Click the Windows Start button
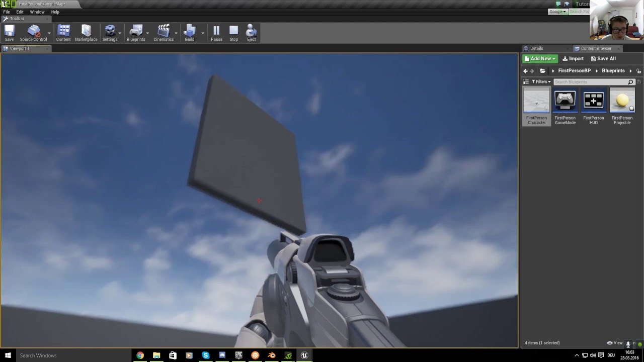This screenshot has width=644, height=362. click(x=8, y=355)
